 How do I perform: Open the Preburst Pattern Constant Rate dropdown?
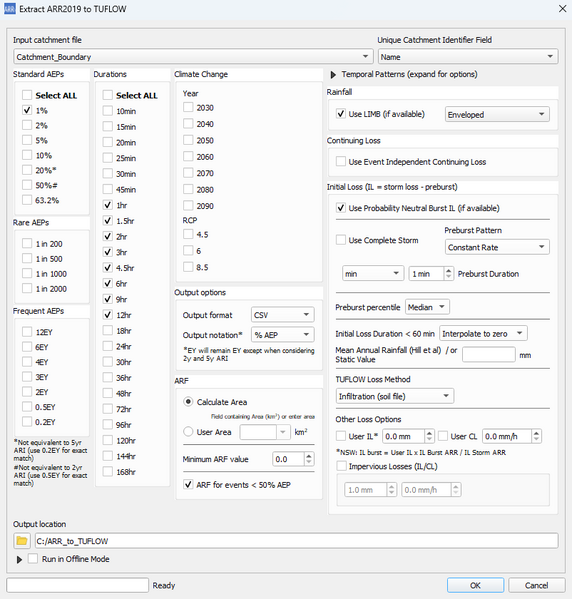pyautogui.click(x=497, y=247)
